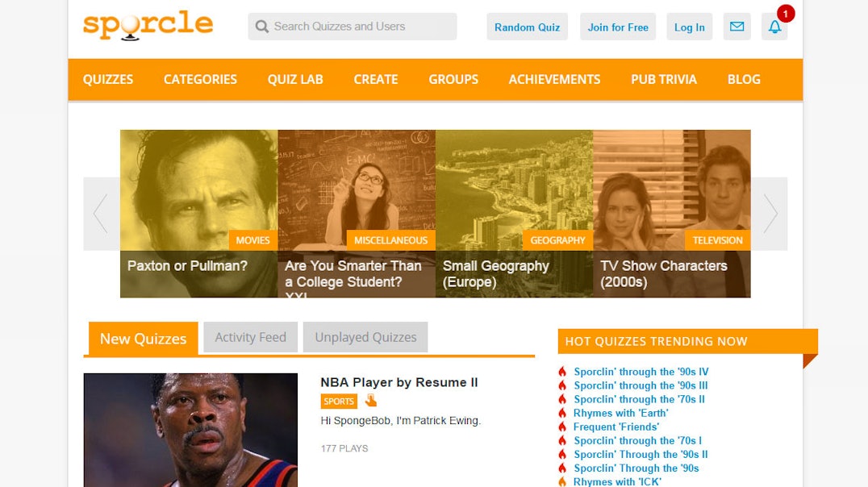Click the MOVIES category tag

tap(253, 240)
